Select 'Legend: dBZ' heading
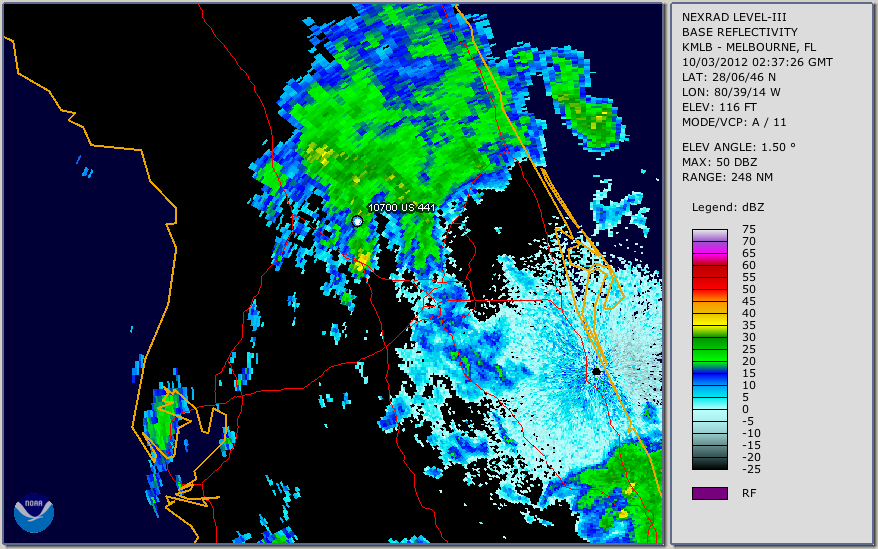Image resolution: width=878 pixels, height=549 pixels. click(x=728, y=207)
